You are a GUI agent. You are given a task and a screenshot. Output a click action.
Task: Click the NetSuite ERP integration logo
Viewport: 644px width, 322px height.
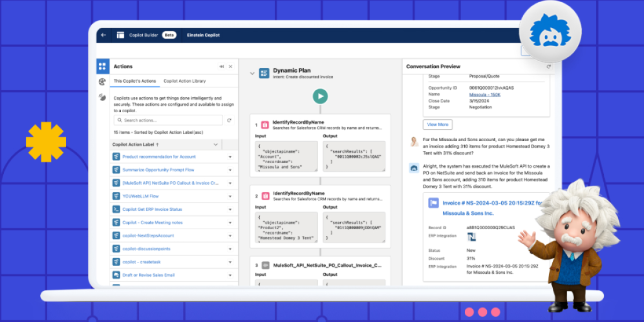pyautogui.click(x=472, y=237)
